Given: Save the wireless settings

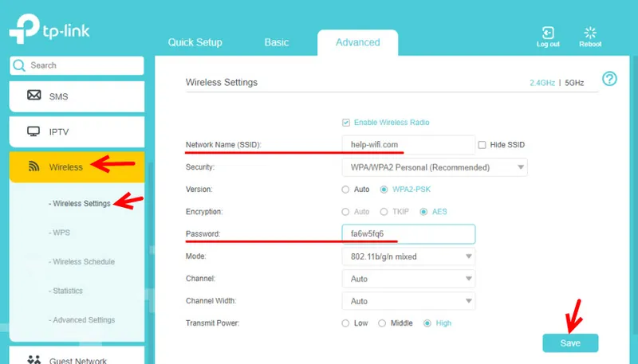Looking at the screenshot, I should point(570,342).
